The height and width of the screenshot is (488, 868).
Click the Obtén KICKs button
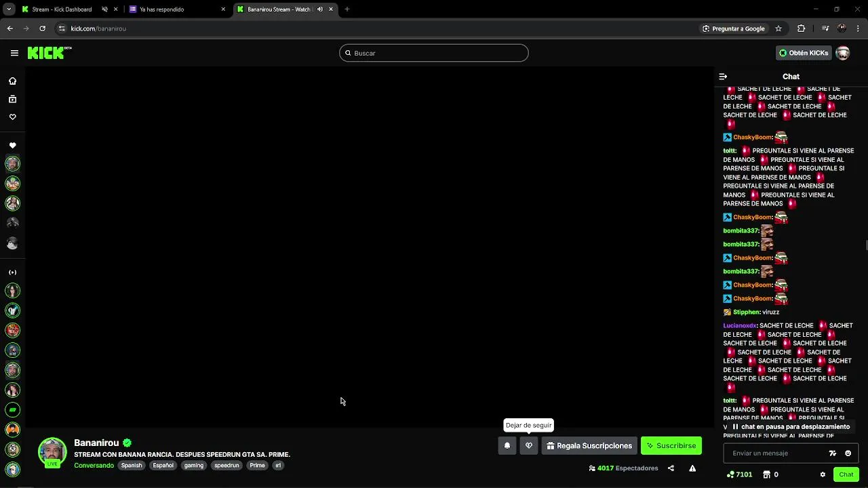pos(804,53)
